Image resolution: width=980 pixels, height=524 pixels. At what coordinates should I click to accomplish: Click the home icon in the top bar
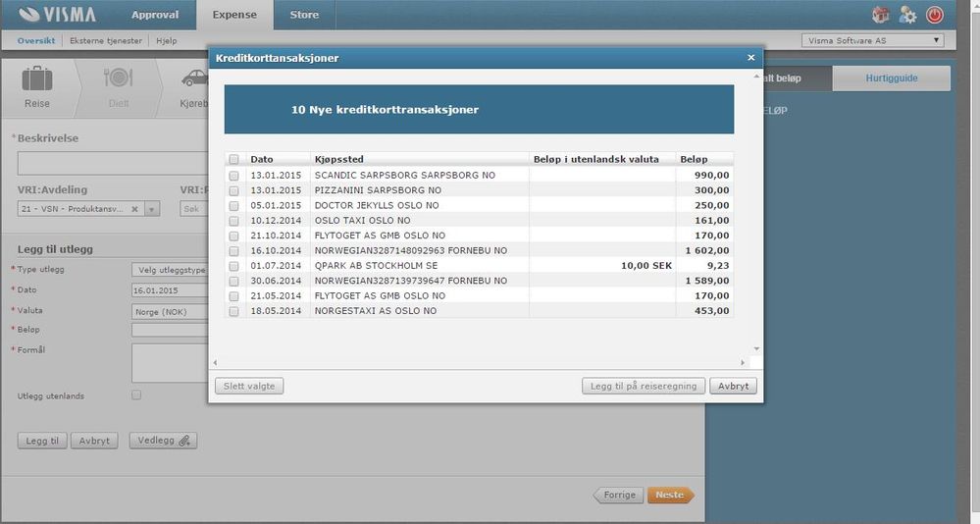click(x=881, y=15)
